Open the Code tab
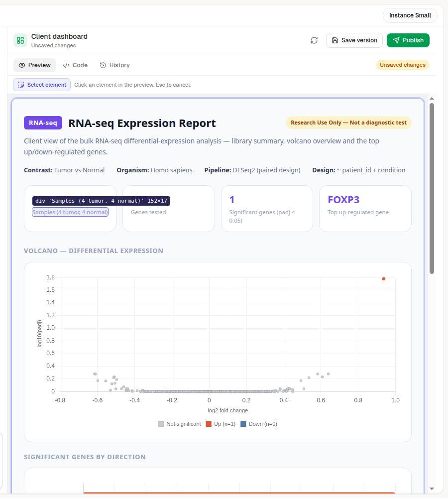 75,65
